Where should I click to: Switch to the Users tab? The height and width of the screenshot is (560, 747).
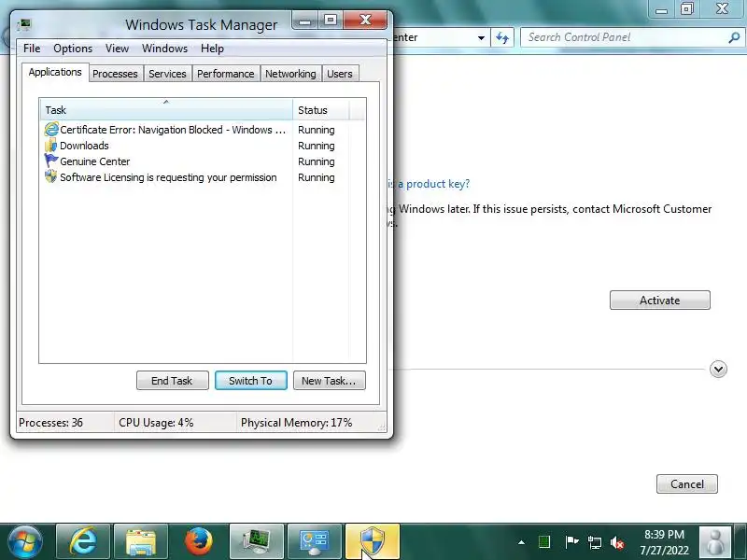[340, 74]
